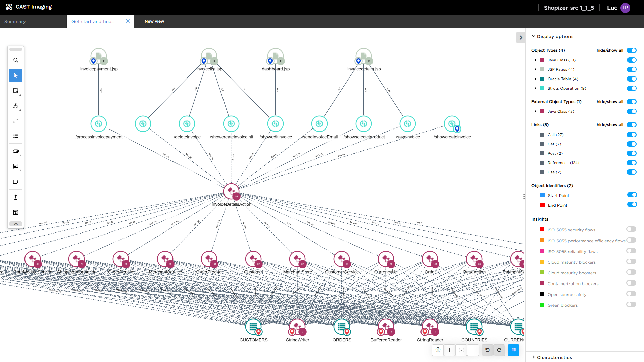Viewport: 644px width, 362px height.
Task: Open the hierarchy layout tool
Action: [x=16, y=106]
